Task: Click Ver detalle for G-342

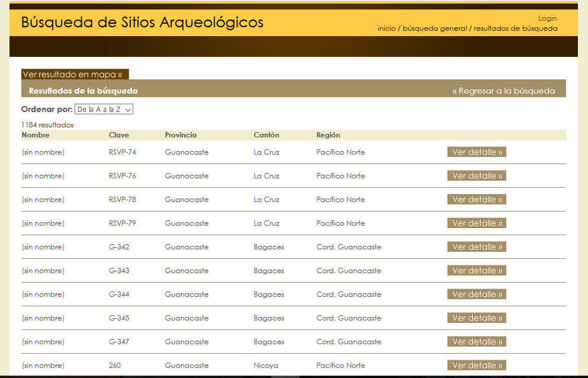Action: pyautogui.click(x=477, y=246)
